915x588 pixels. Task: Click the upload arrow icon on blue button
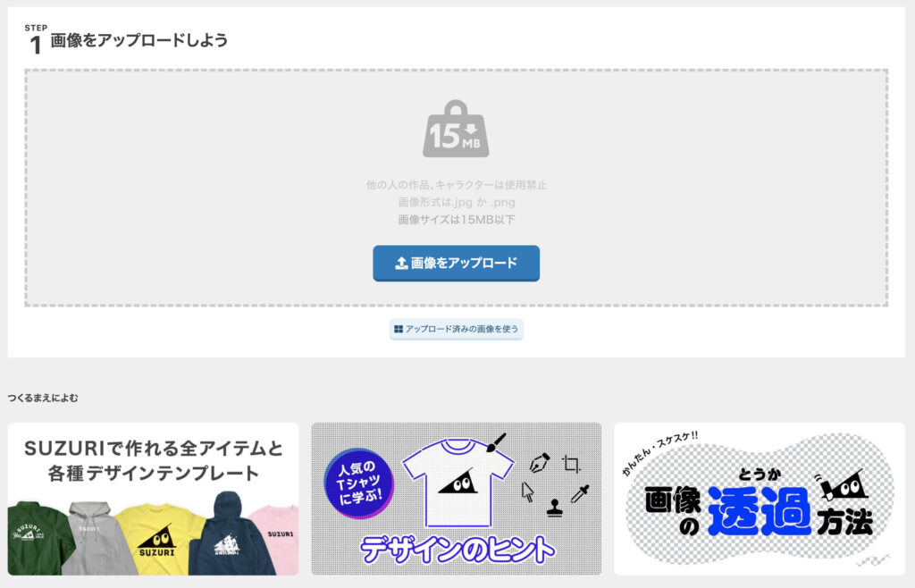(401, 263)
